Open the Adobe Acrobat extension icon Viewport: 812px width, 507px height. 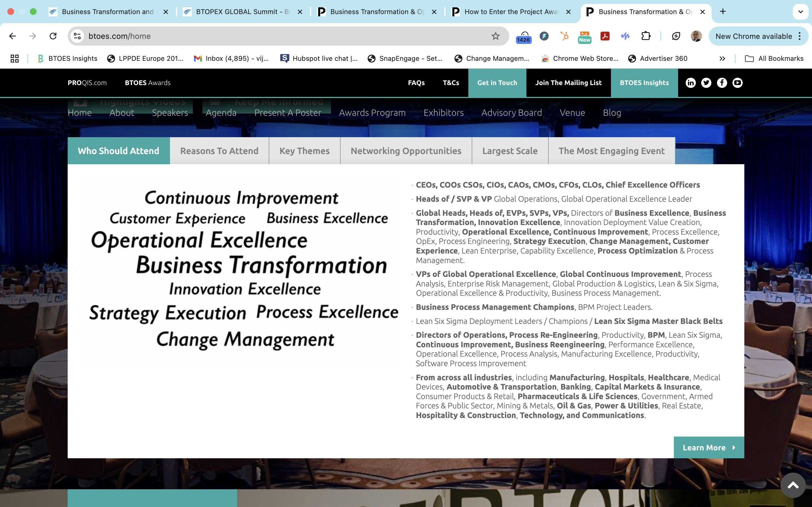point(605,36)
